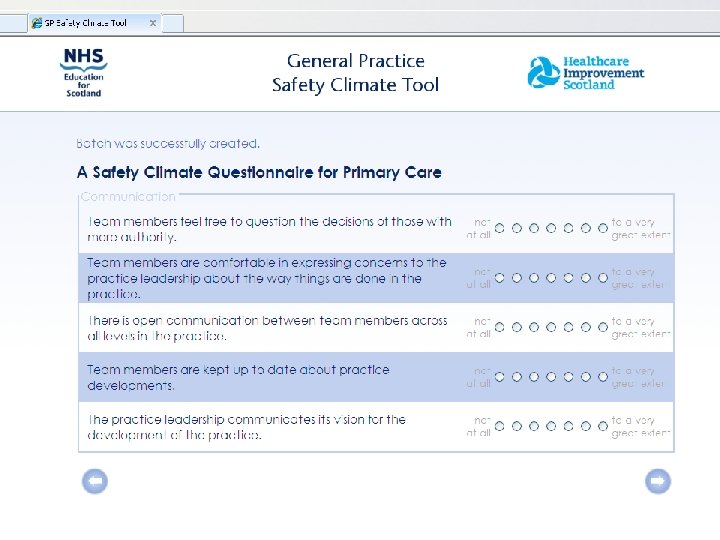Choose middle radio for 'comfortable in expressing concerns' row
The image size is (720, 540).
click(551, 278)
